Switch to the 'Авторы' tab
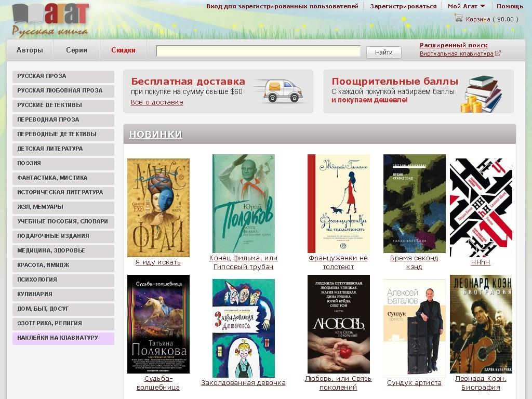Image resolution: width=532 pixels, height=399 pixels. [30, 50]
